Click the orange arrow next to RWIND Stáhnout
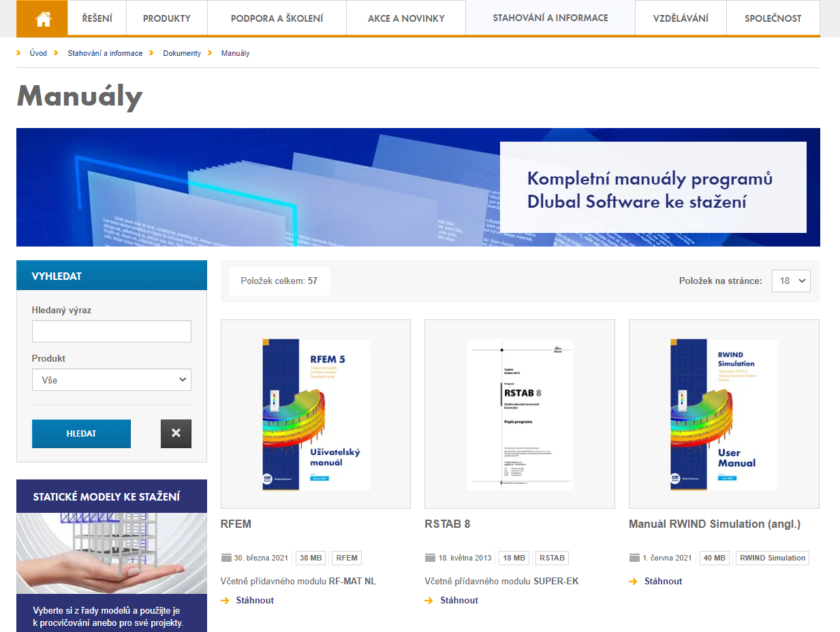The image size is (840, 632). pyautogui.click(x=633, y=582)
